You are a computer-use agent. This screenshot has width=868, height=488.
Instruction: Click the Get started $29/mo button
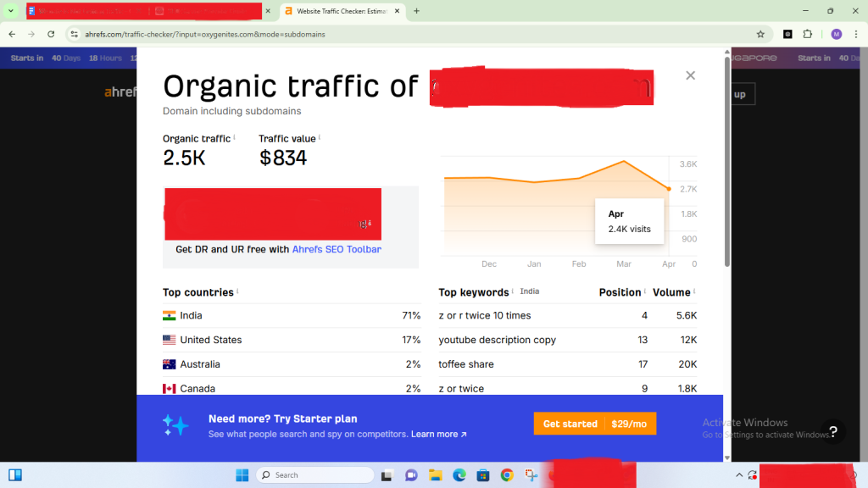click(x=594, y=424)
